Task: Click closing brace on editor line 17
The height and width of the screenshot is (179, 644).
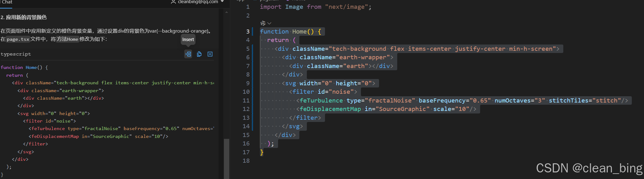Action: tap(262, 152)
